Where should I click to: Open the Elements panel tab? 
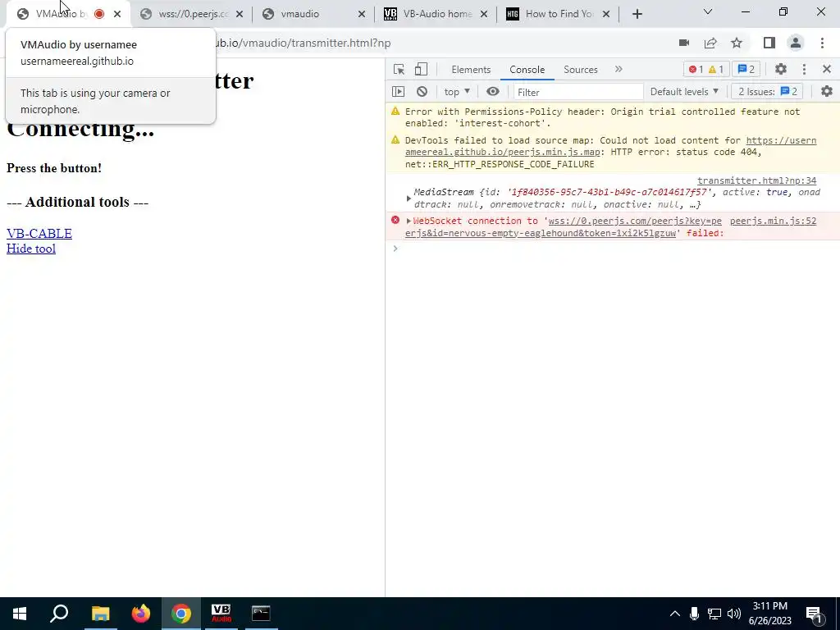[471, 70]
